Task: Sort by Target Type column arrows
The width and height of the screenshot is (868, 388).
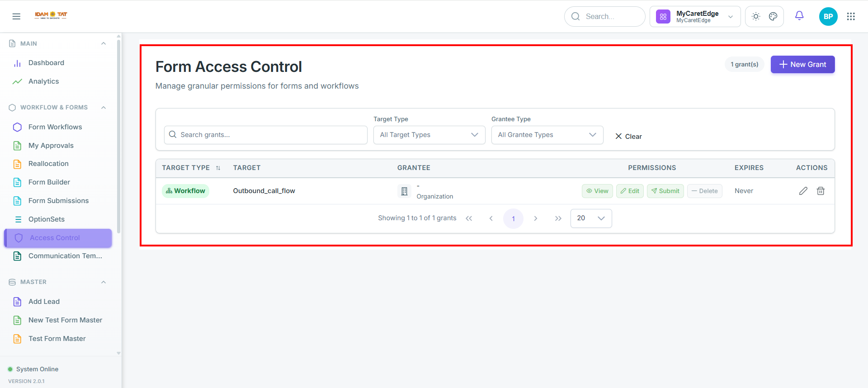Action: (218, 168)
